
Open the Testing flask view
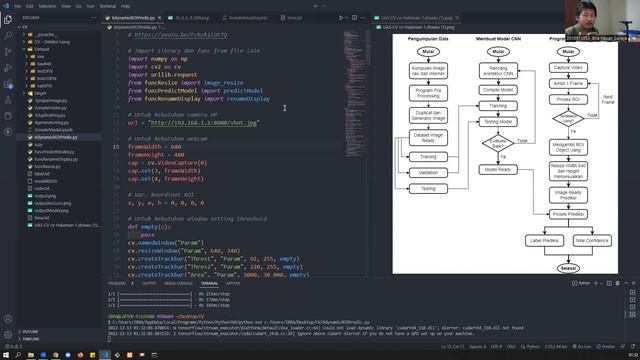coord(8,100)
